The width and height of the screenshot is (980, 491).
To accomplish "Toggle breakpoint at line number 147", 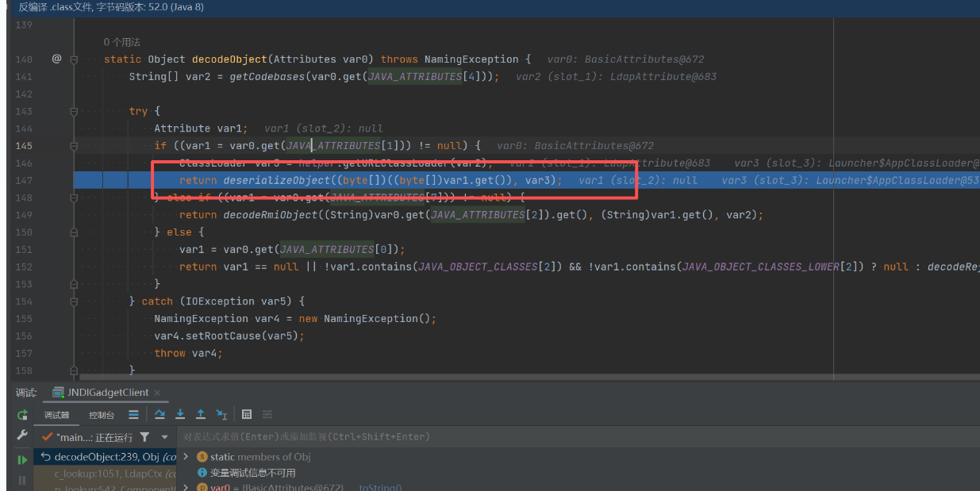I will (24, 180).
